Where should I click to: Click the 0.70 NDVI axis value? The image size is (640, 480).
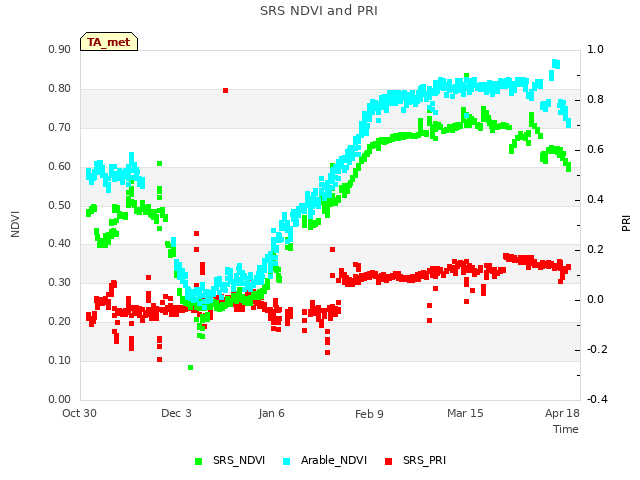click(x=60, y=127)
